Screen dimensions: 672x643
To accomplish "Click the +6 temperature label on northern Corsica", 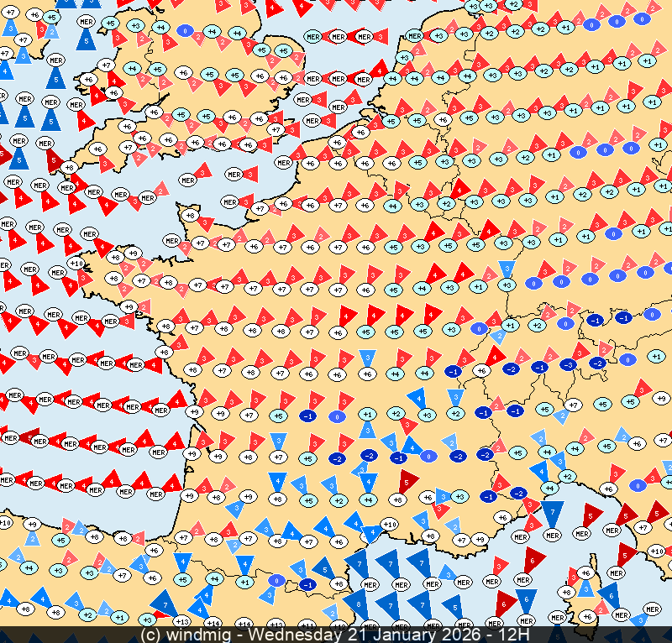I will 587,573.
